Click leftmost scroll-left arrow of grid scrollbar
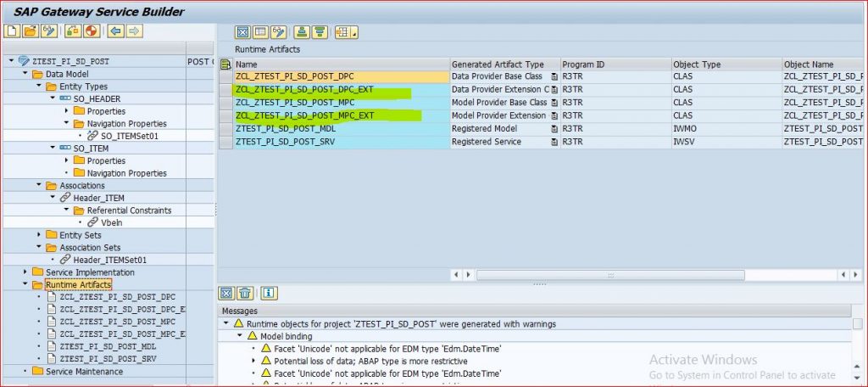 tap(457, 275)
